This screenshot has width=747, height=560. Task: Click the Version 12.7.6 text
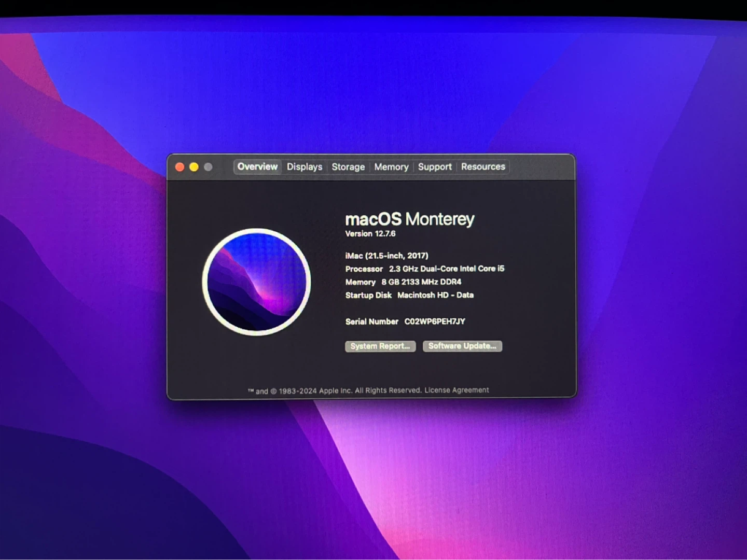pyautogui.click(x=370, y=234)
